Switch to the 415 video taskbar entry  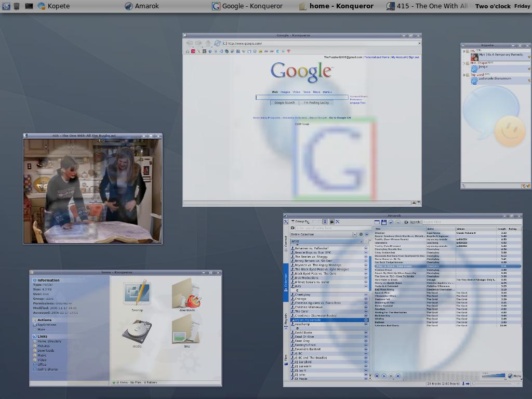click(427, 6)
